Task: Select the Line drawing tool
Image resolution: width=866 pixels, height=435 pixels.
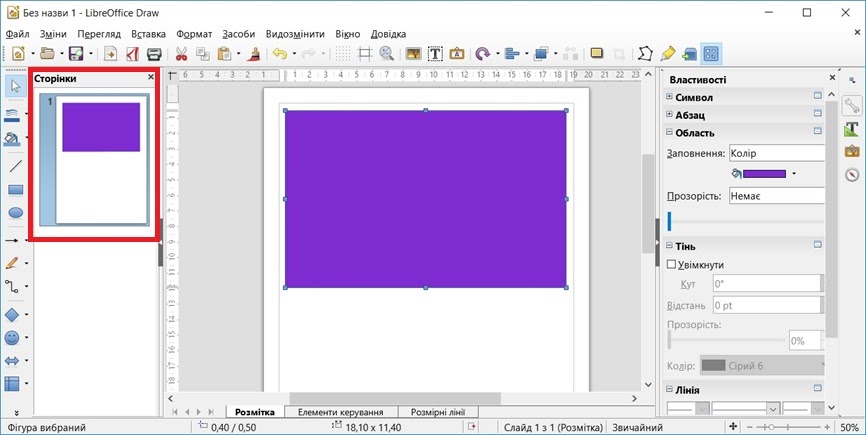Action: coord(15,165)
